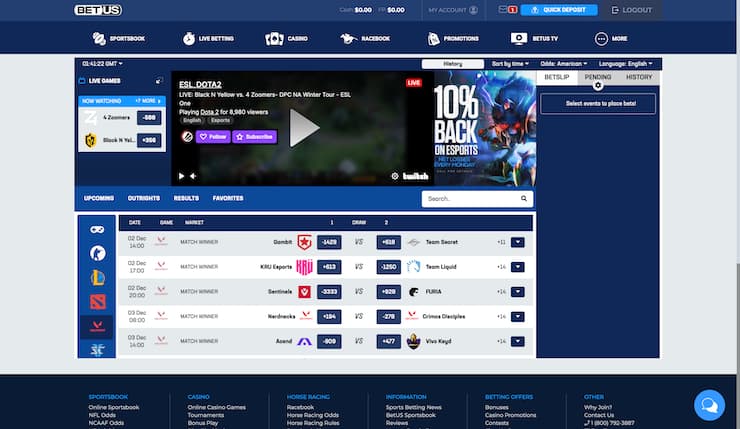
Task: Open the Sportsbook section
Action: 118,39
